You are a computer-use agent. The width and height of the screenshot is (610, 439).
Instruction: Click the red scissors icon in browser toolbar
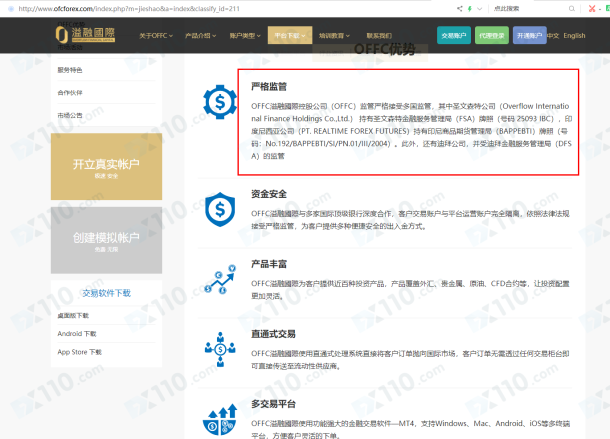[592, 9]
